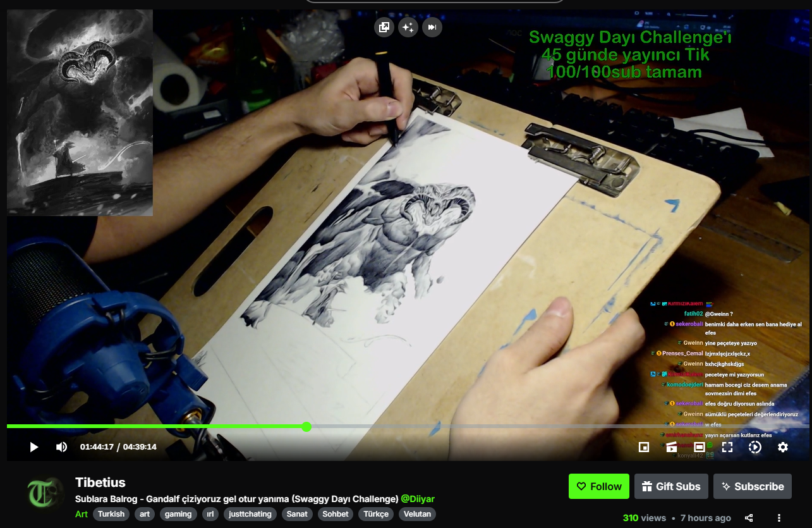Subscribe to the Tibetius channel
The width and height of the screenshot is (812, 528).
point(753,486)
